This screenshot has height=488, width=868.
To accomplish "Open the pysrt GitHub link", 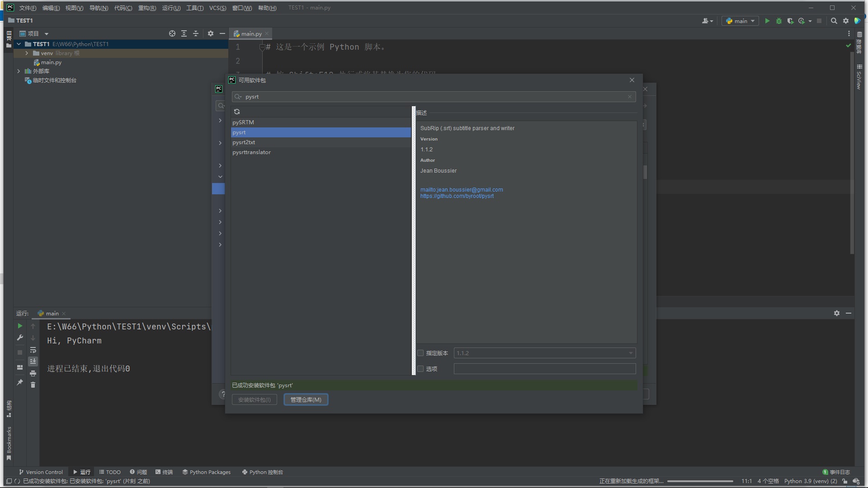I will 457,196.
